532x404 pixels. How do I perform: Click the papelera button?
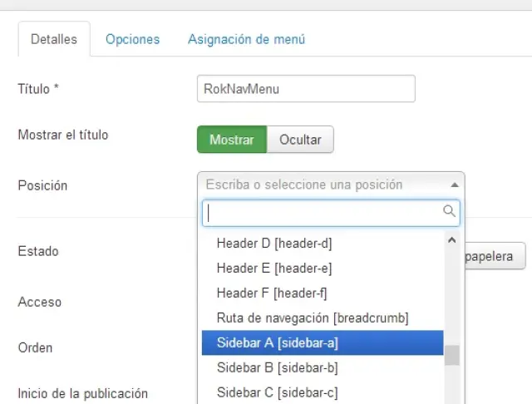click(494, 256)
